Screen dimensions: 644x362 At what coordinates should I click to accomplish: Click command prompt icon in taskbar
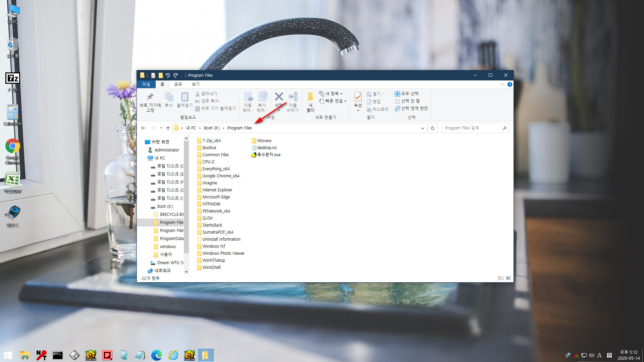pos(58,355)
